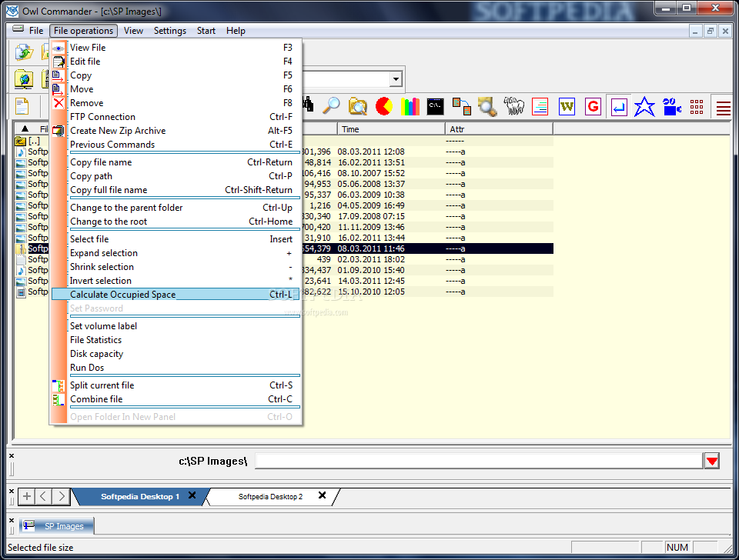Click the red triangle history button
Image resolution: width=739 pixels, height=560 pixels.
pyautogui.click(x=712, y=461)
